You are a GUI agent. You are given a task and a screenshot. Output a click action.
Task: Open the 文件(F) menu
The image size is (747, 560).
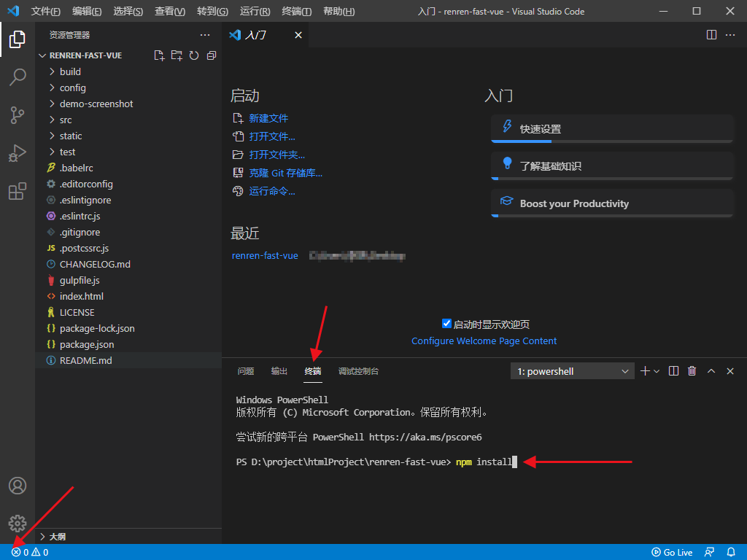46,11
